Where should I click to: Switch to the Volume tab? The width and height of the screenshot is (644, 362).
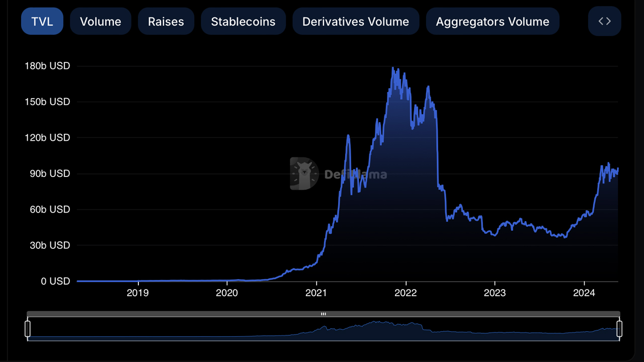point(100,21)
